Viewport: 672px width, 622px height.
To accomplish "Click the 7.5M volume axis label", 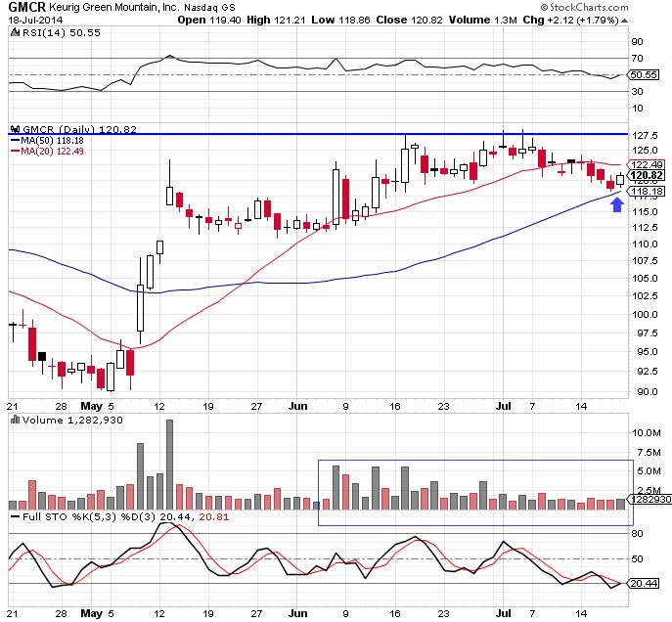I will tap(649, 453).
